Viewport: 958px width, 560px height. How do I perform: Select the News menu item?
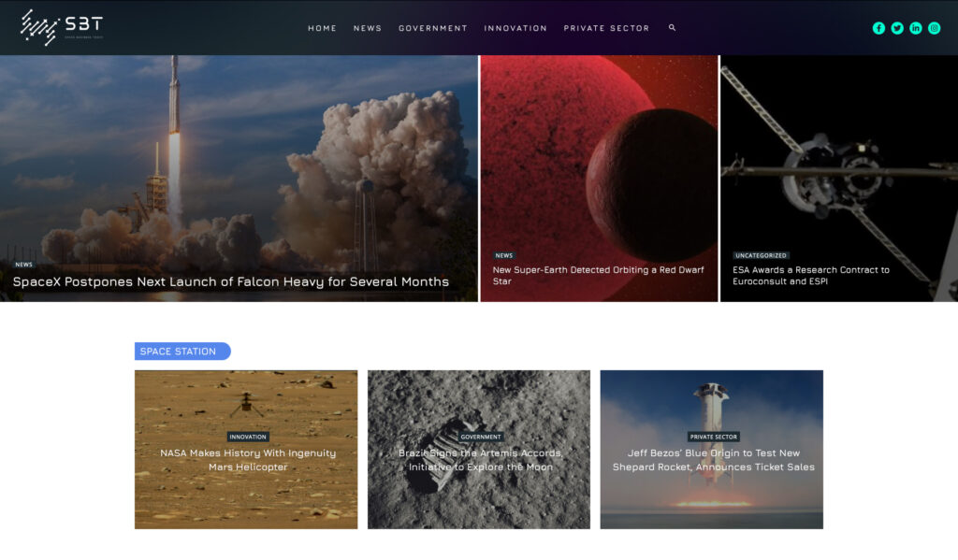pos(367,28)
